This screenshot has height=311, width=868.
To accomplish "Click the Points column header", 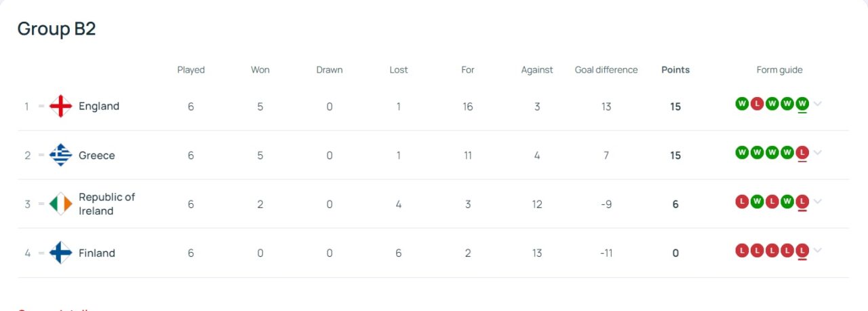I will (x=675, y=70).
